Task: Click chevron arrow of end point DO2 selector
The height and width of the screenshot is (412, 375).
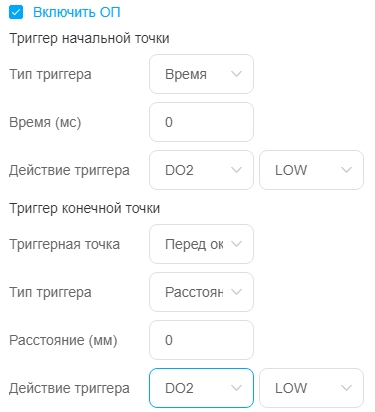Action: (236, 388)
